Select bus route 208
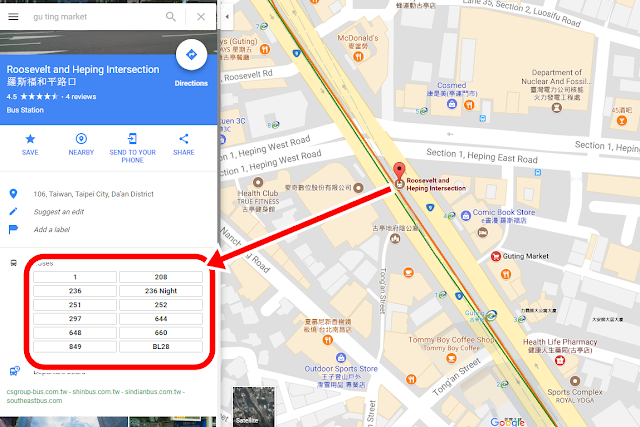 click(161, 277)
